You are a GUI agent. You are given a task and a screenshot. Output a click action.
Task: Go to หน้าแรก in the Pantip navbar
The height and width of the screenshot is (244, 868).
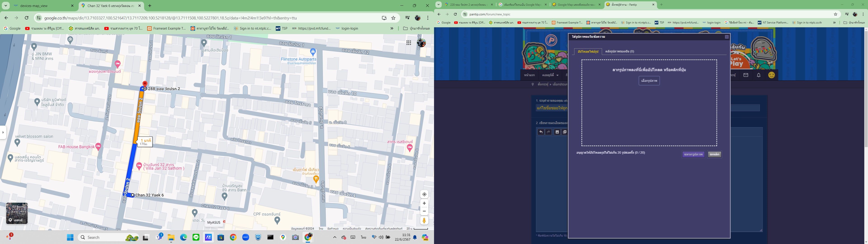click(529, 75)
